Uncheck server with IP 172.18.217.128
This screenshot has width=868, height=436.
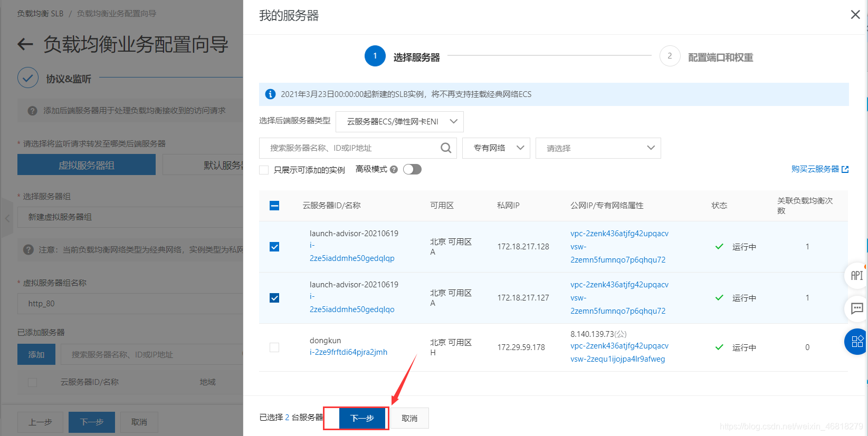click(274, 247)
